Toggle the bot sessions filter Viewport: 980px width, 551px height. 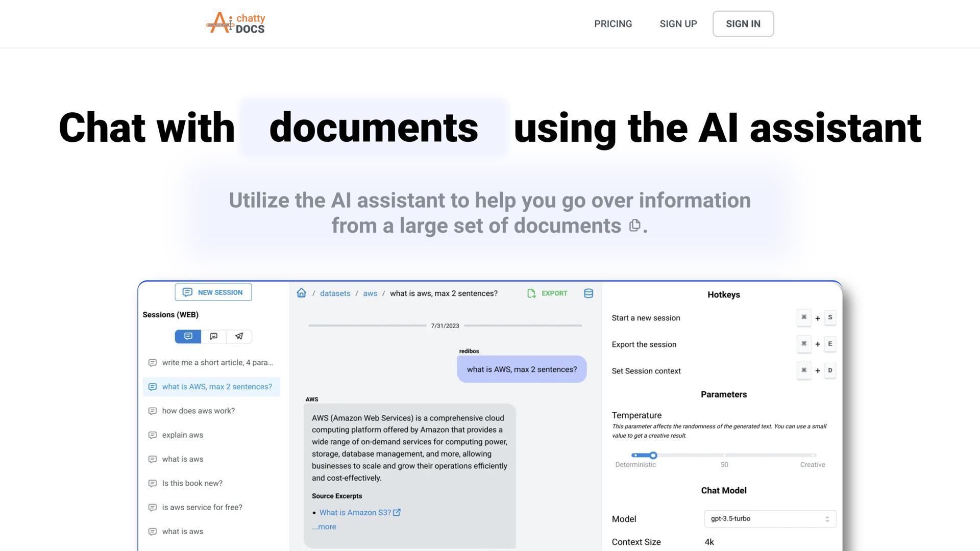point(213,336)
